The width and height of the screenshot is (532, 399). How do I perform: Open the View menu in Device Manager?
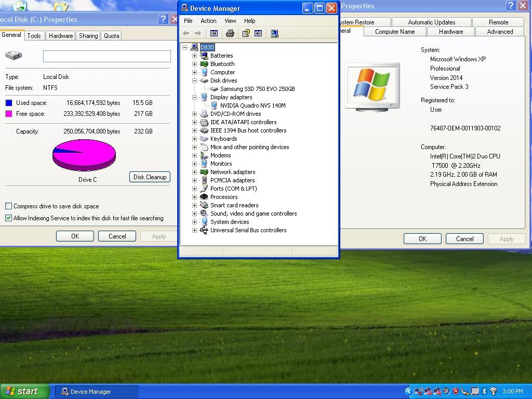coord(230,21)
